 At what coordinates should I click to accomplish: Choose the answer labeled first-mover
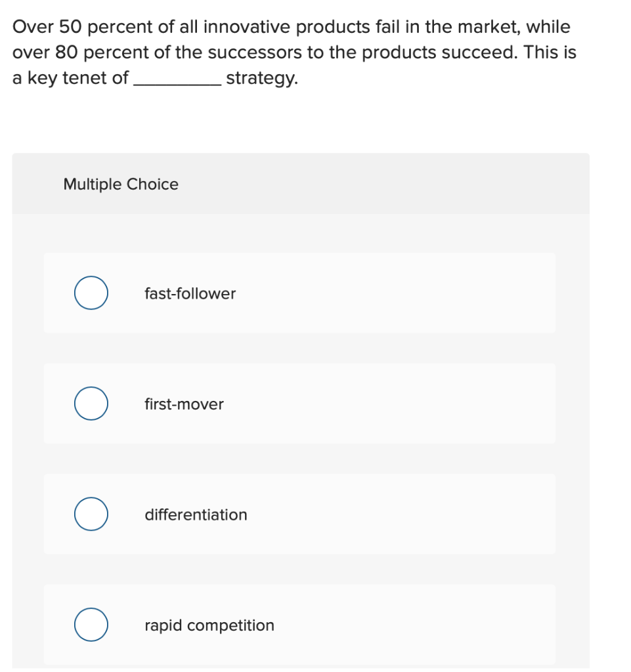(185, 404)
